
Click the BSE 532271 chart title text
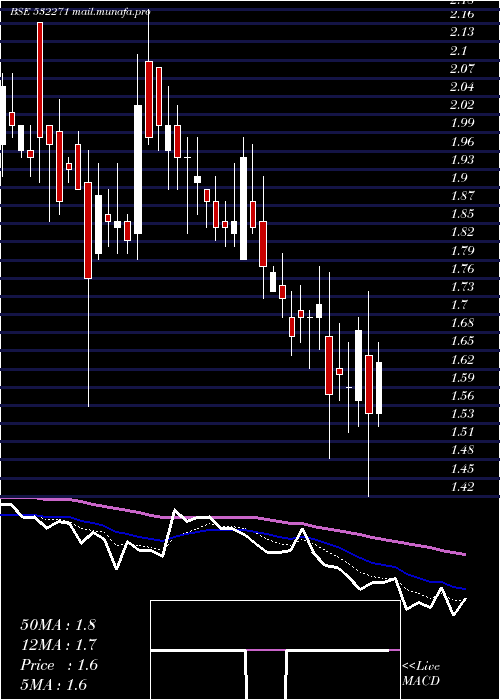[39, 12]
